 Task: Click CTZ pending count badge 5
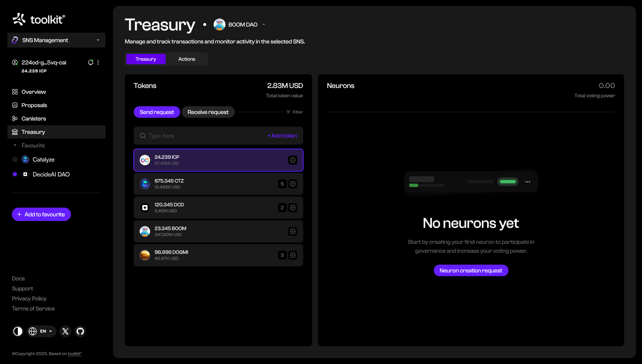[282, 184]
